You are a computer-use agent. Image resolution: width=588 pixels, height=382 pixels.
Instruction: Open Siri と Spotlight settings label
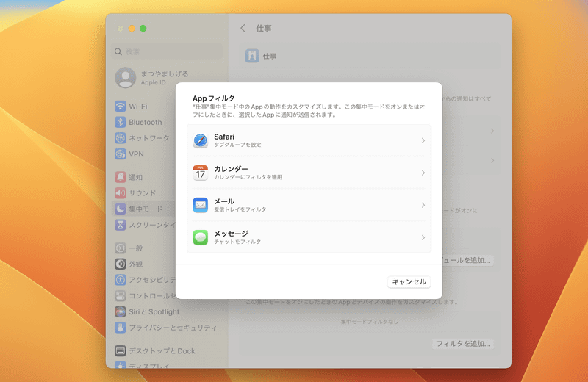coord(154,312)
